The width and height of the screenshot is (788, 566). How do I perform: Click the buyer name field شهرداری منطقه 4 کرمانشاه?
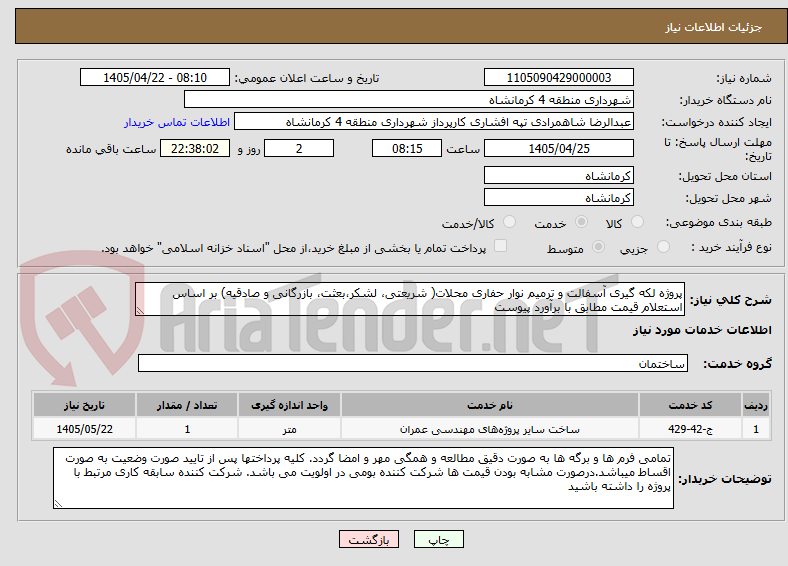click(409, 100)
